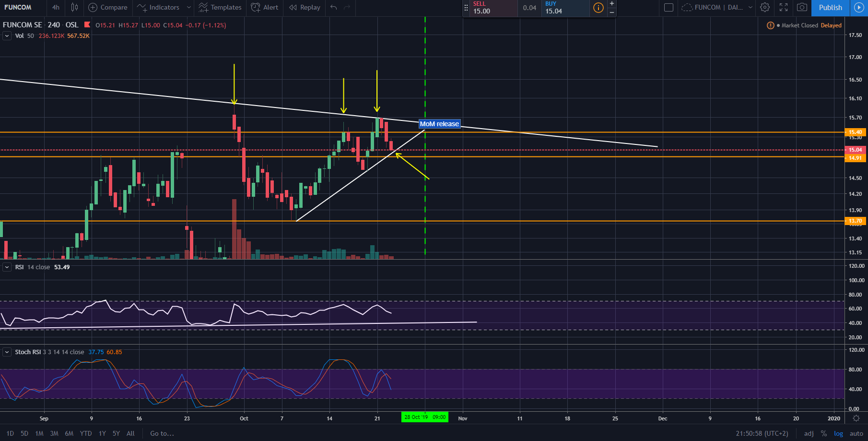Change the 4h timeframe interval
The height and width of the screenshot is (441, 868).
(x=56, y=7)
